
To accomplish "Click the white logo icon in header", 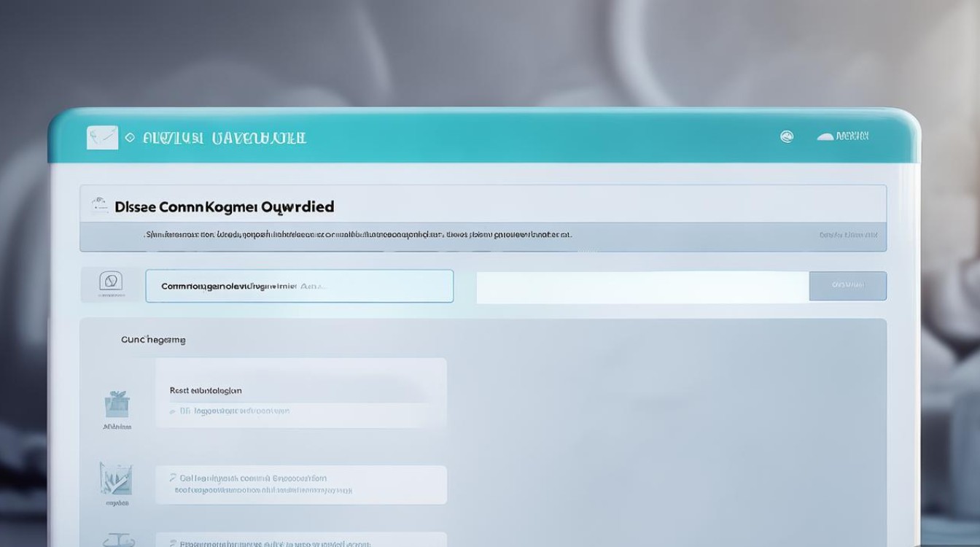I will coord(102,137).
